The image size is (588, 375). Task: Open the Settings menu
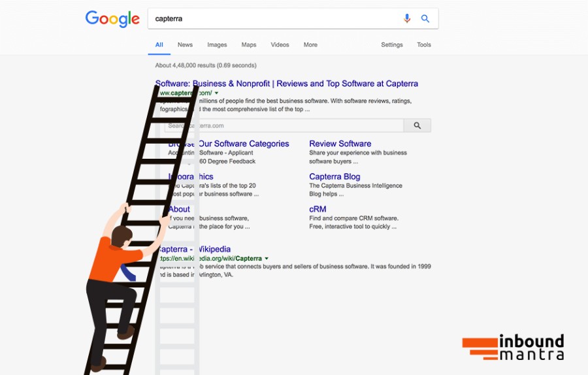[x=392, y=44]
